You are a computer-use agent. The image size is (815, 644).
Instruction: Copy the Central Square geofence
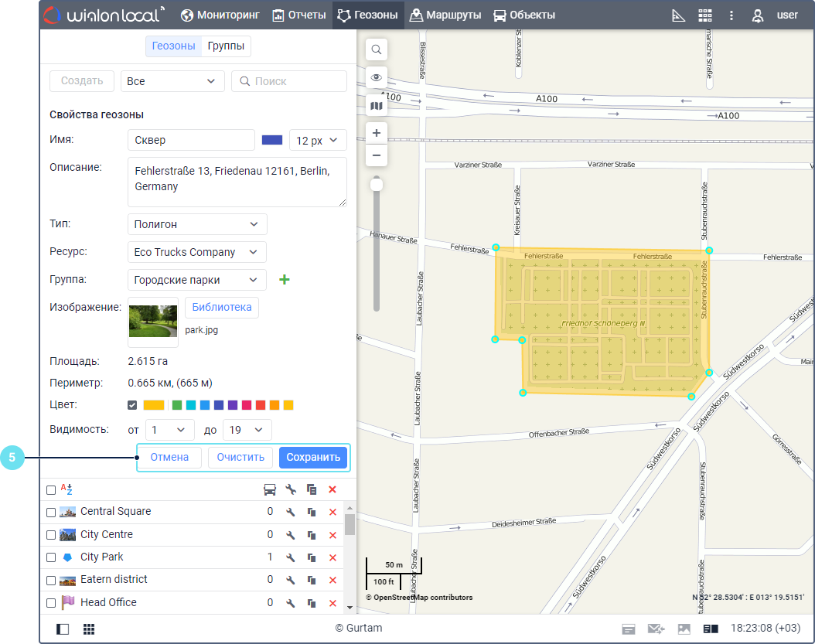312,512
